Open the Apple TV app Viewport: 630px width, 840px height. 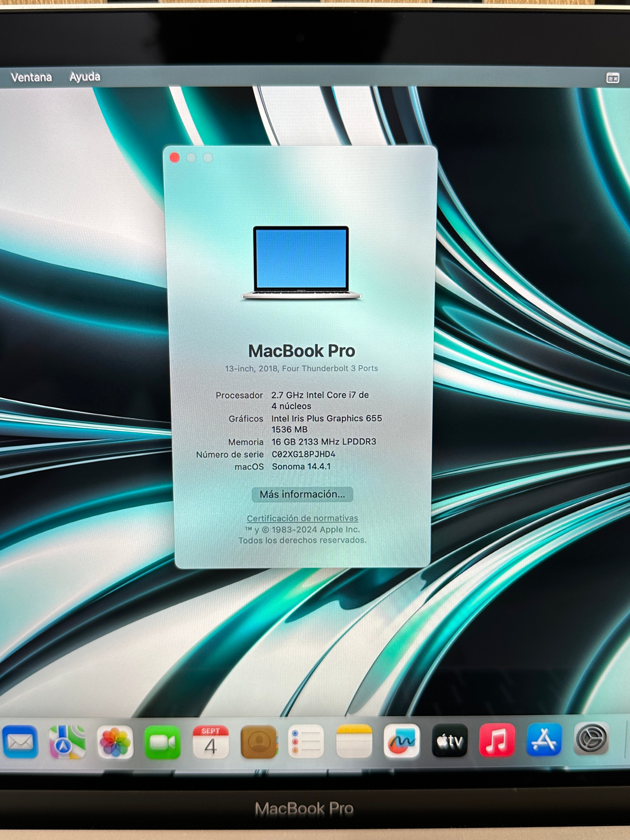(x=450, y=740)
